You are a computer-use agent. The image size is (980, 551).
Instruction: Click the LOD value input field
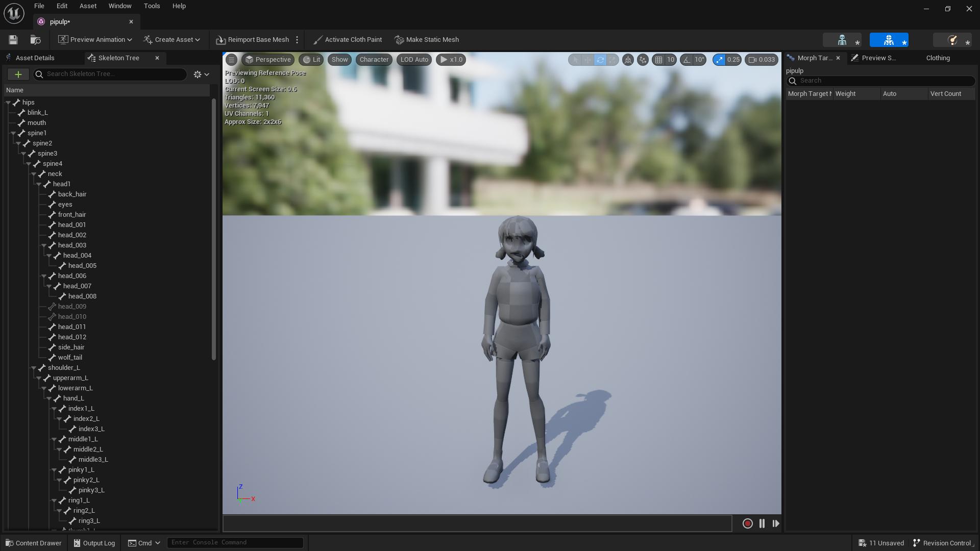point(414,59)
